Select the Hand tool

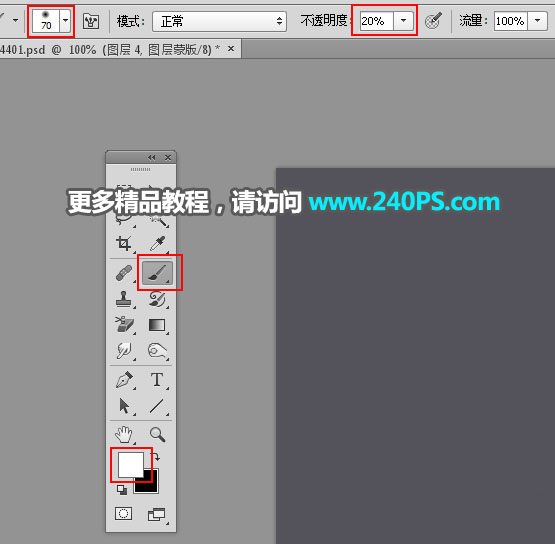point(124,434)
